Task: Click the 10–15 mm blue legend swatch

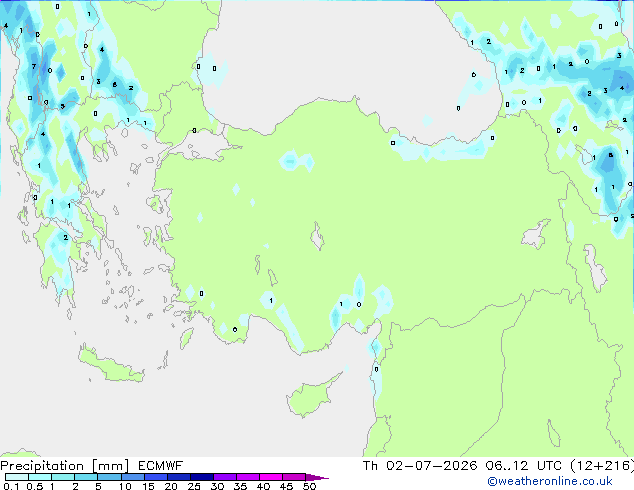Action: (x=133, y=477)
